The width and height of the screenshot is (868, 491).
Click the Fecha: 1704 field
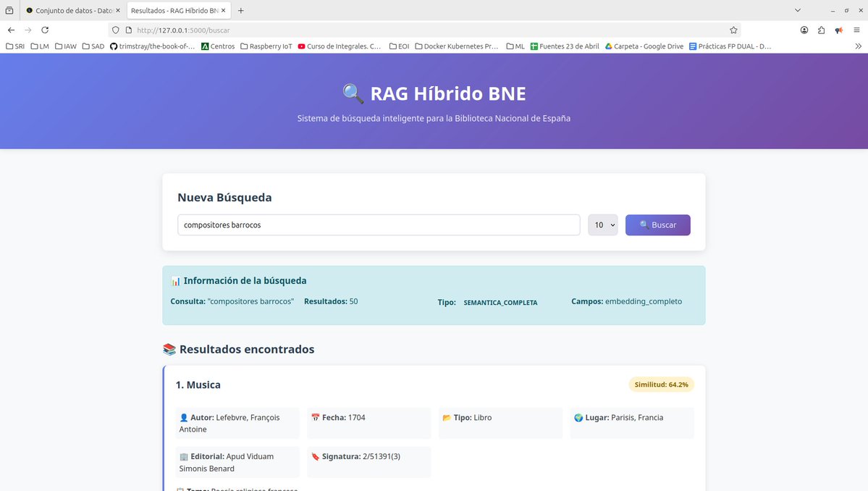click(x=368, y=424)
